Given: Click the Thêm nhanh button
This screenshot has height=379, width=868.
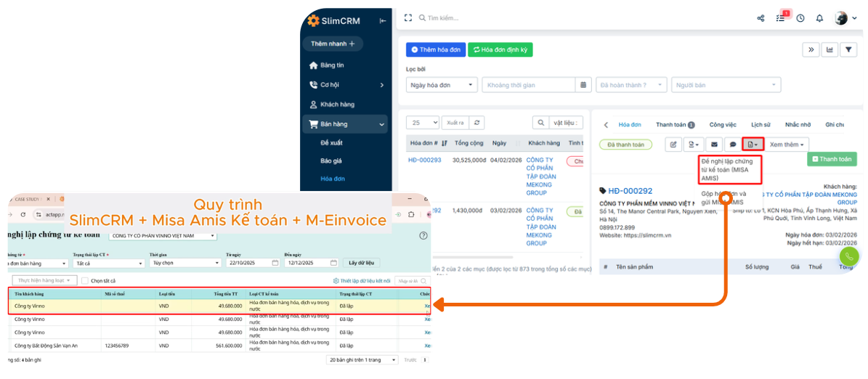Looking at the screenshot, I should 332,44.
